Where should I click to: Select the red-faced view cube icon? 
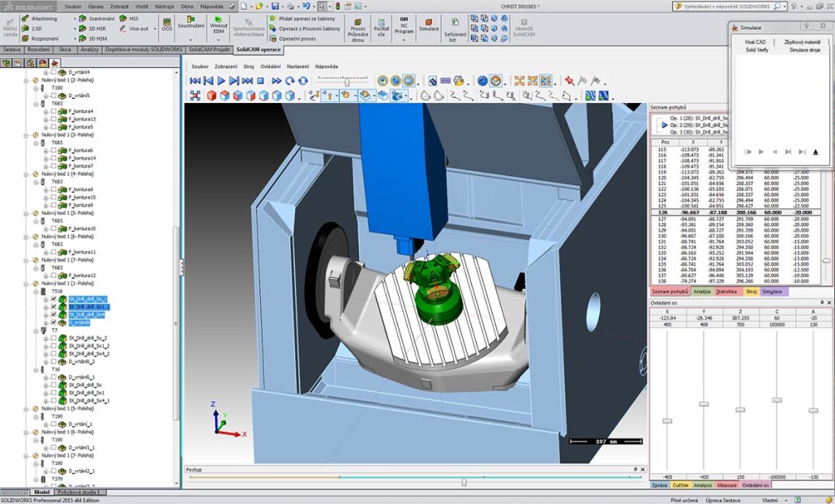212,96
